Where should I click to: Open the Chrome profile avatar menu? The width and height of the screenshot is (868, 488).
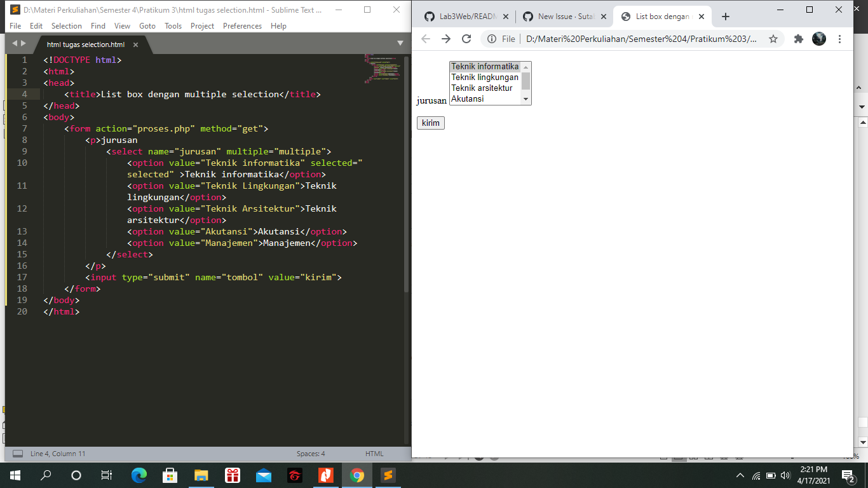819,39
